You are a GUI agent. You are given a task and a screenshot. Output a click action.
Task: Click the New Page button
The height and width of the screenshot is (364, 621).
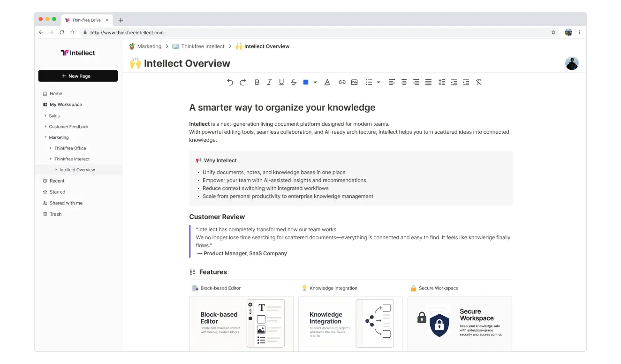pyautogui.click(x=78, y=76)
